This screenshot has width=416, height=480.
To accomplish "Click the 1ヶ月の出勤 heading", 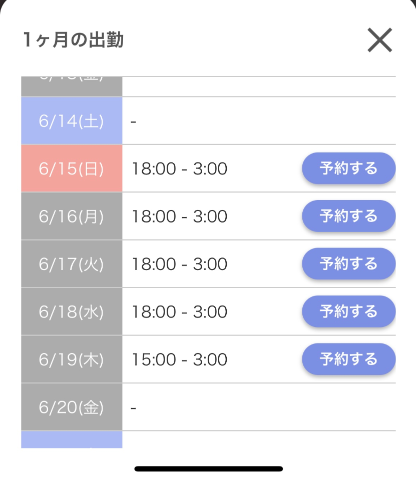I will [73, 40].
